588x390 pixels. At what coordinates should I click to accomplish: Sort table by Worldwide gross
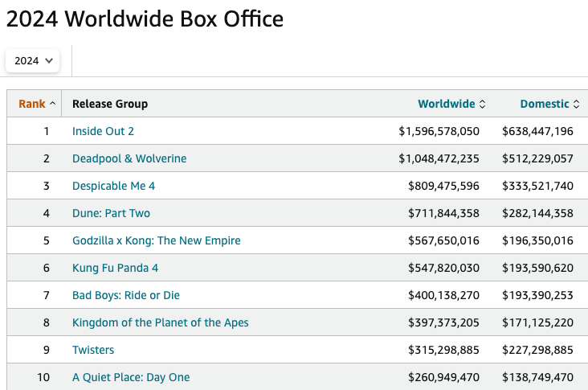tap(447, 104)
